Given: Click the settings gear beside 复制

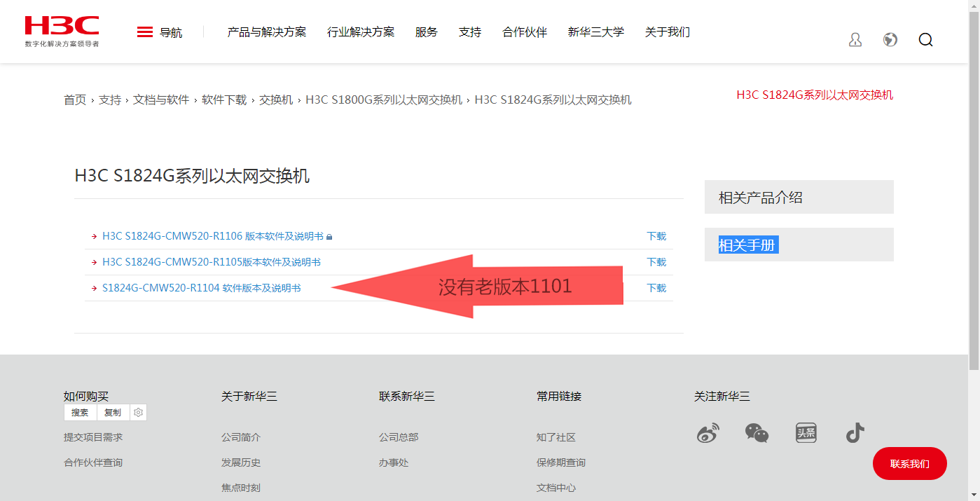Looking at the screenshot, I should 139,413.
